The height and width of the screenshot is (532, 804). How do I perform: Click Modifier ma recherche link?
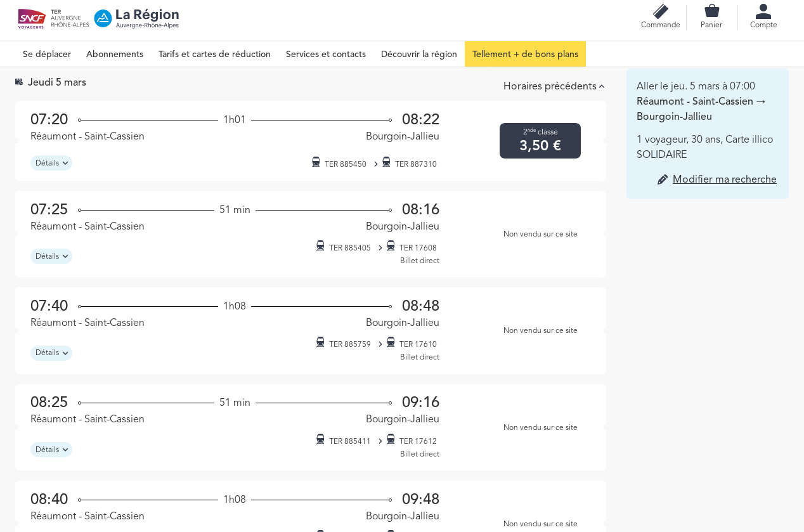[724, 179]
